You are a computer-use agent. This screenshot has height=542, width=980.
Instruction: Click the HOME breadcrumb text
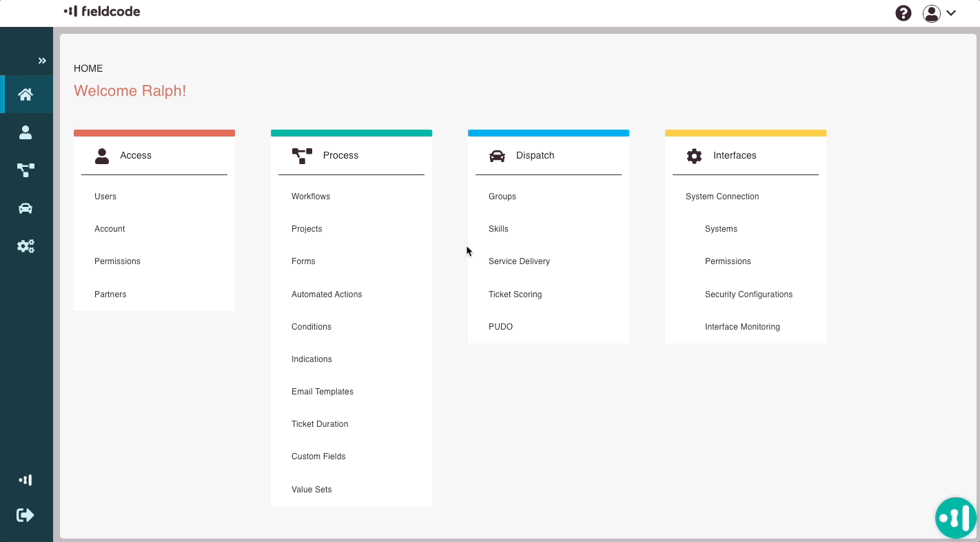pyautogui.click(x=88, y=68)
